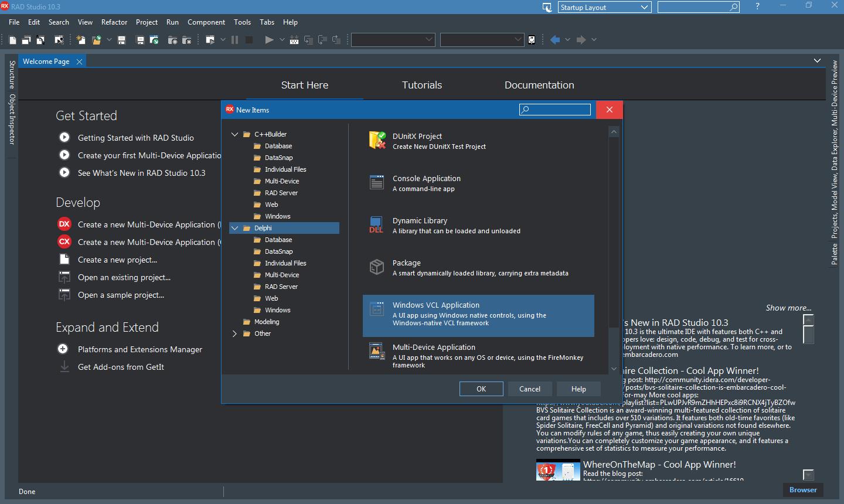Open the File menu
The height and width of the screenshot is (504, 844).
pos(14,22)
